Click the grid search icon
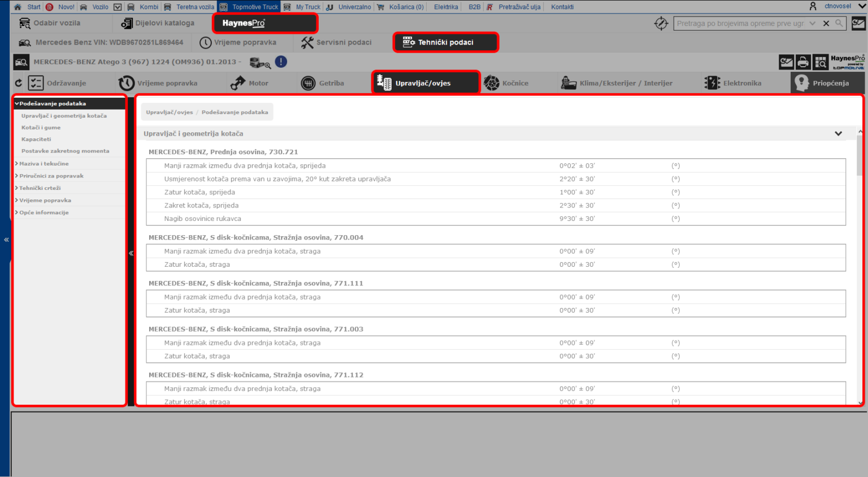The image size is (868, 477). click(821, 62)
